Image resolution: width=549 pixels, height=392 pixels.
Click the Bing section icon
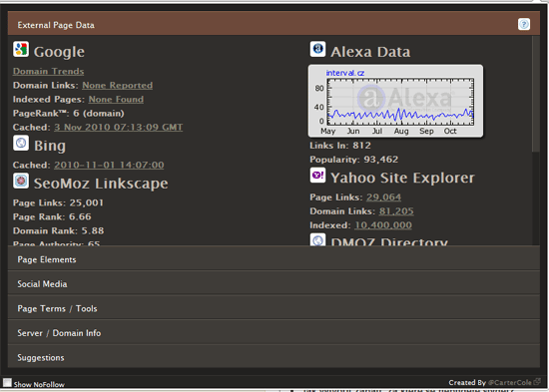click(x=21, y=144)
